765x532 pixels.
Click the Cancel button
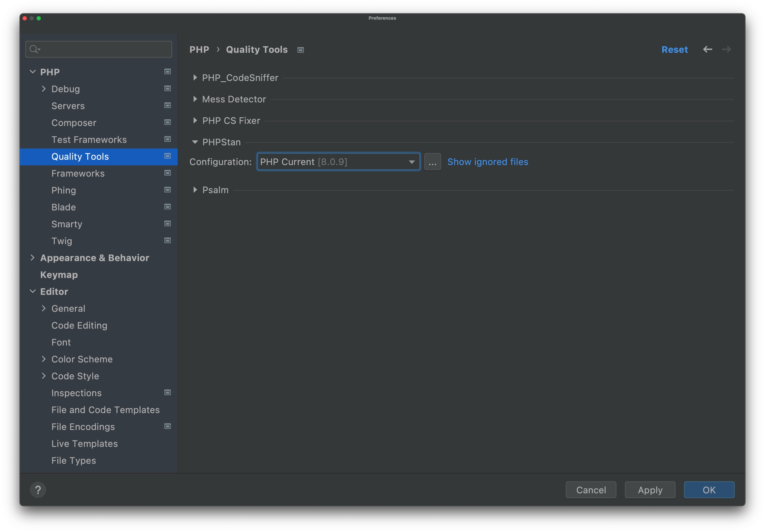coord(591,490)
